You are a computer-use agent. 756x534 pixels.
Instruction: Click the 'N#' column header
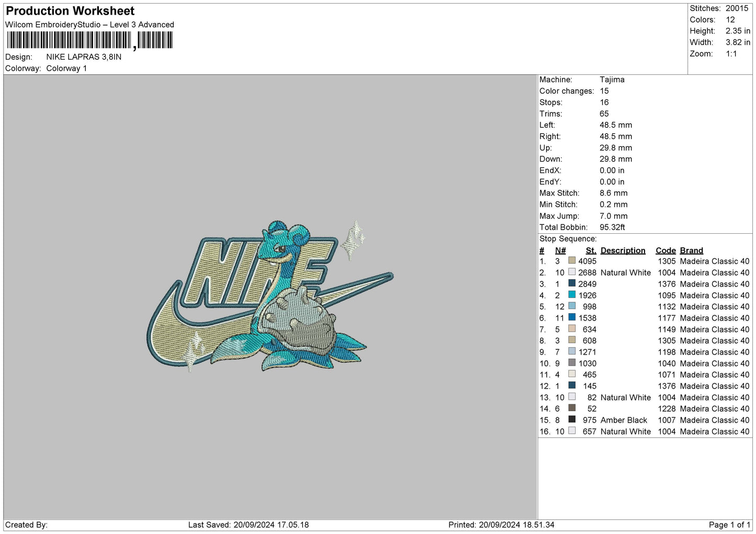(x=560, y=251)
